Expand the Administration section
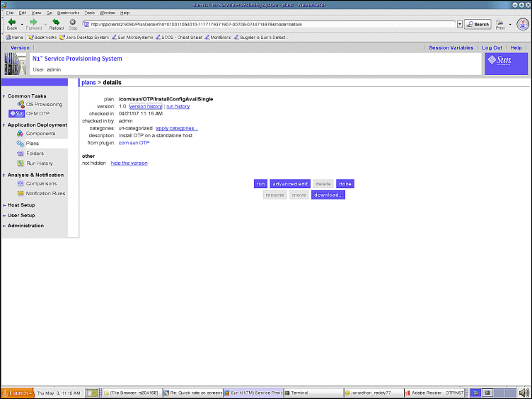532x399 pixels. [4, 226]
